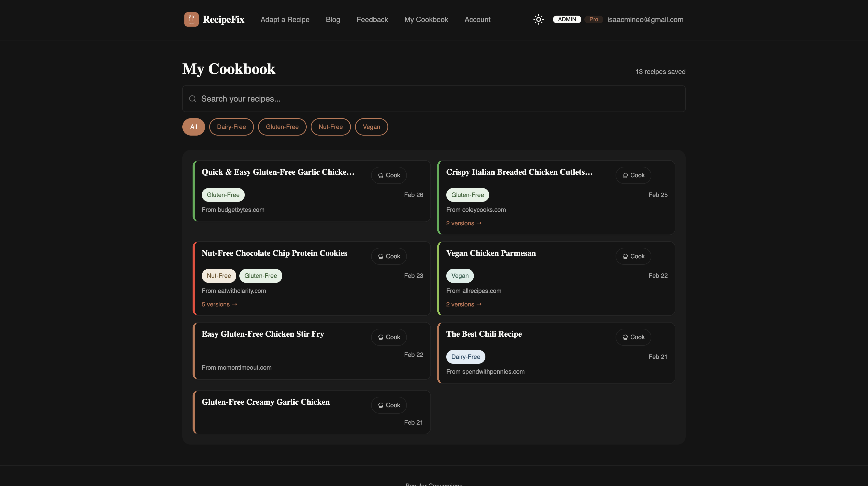The width and height of the screenshot is (868, 486).
Task: Click Cook on Easy Gluten-Free Chicken Stir Fry
Action: click(x=388, y=337)
